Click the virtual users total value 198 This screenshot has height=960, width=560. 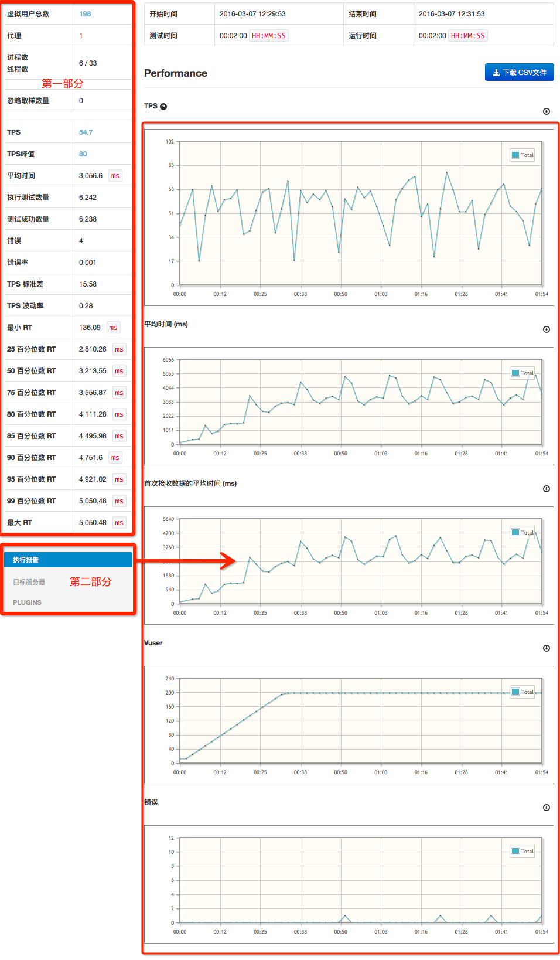[x=85, y=14]
